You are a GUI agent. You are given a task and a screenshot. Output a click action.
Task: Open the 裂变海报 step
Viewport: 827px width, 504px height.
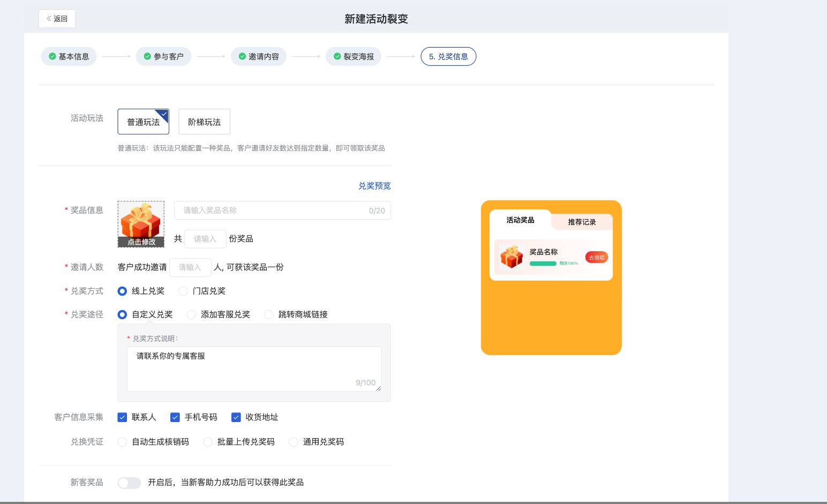tap(353, 56)
